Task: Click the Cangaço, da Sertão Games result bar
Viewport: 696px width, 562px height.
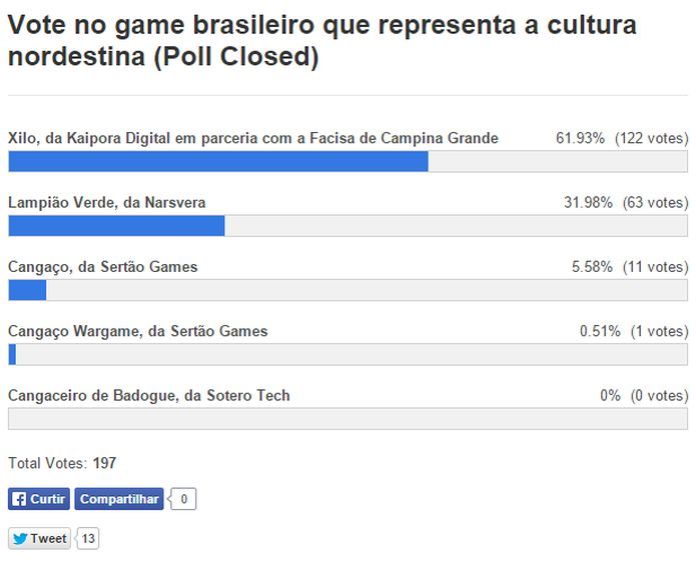Action: point(347,290)
